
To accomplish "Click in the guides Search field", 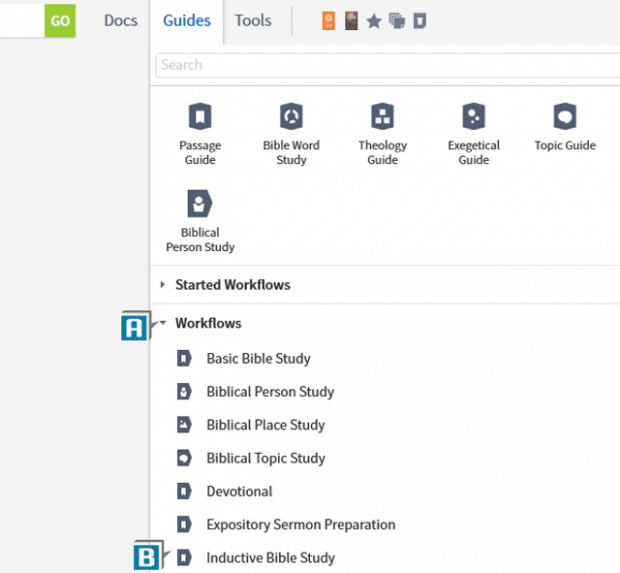I will click(x=388, y=65).
